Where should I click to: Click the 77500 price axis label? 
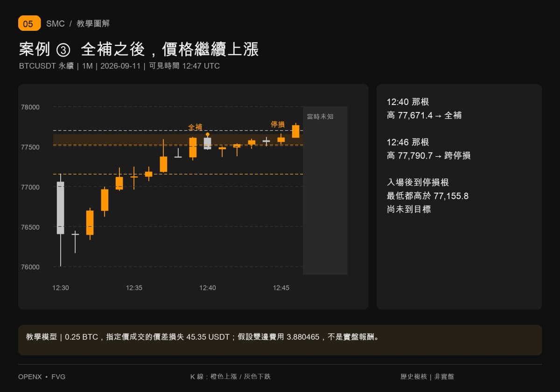(30, 147)
